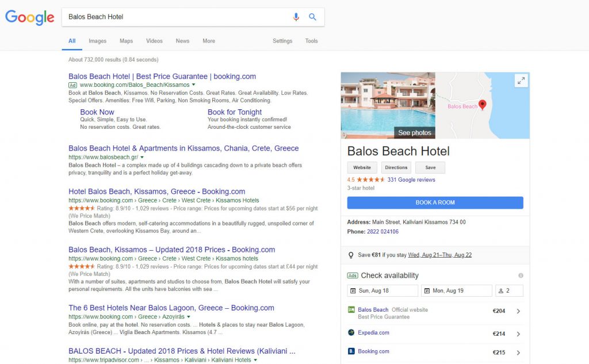
Task: Expand Expedia.com €214 offer chevron
Action: click(518, 334)
